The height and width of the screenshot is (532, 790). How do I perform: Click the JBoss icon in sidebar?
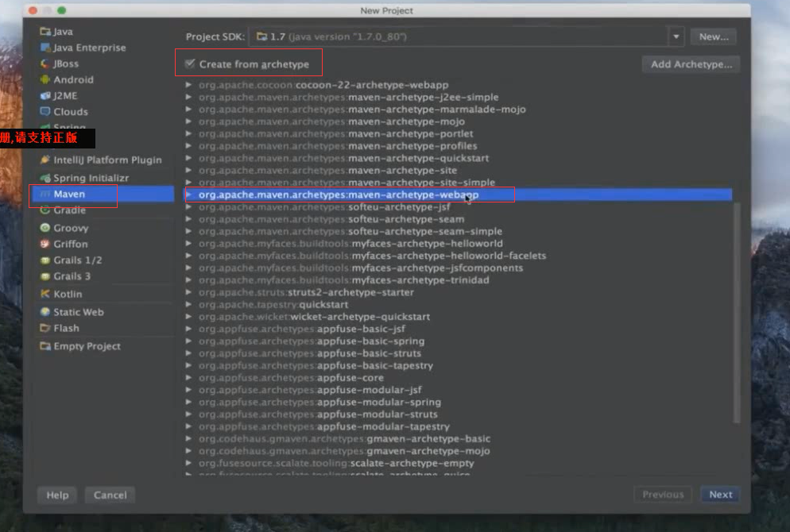(x=45, y=64)
